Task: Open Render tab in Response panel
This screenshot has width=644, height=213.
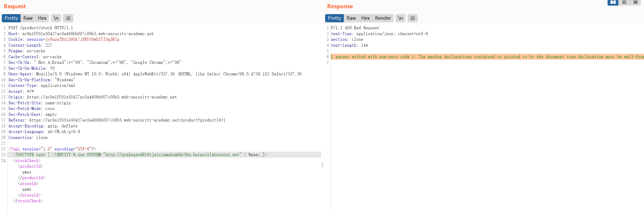Action: (x=383, y=18)
